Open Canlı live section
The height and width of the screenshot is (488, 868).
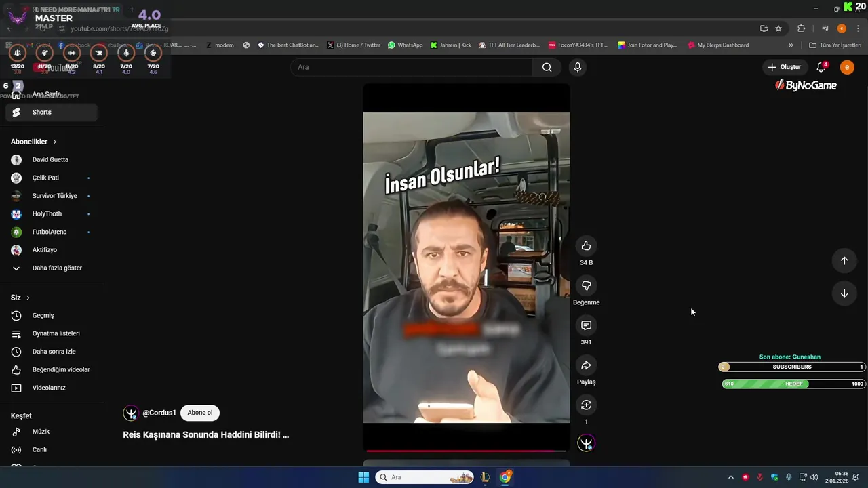(x=52, y=449)
